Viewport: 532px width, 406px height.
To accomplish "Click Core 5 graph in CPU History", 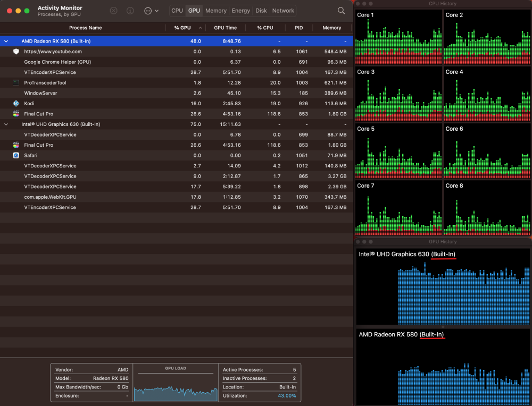I will 398,151.
